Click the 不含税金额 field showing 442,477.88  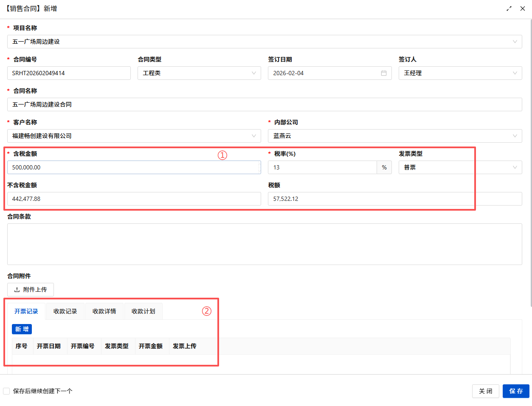[x=134, y=199]
